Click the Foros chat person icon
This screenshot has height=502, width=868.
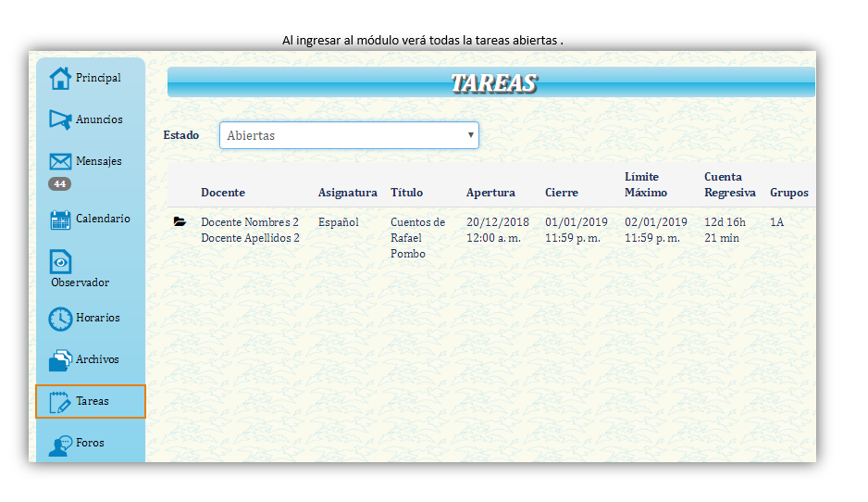60,445
